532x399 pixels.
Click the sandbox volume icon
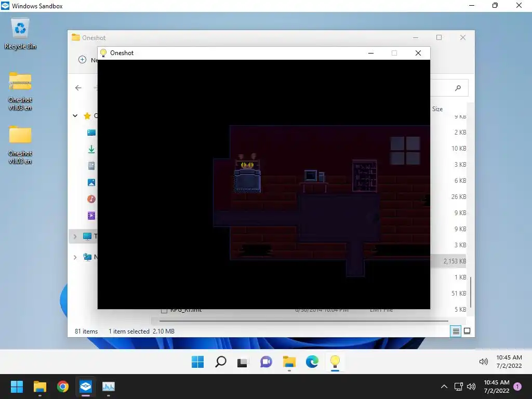tap(484, 362)
